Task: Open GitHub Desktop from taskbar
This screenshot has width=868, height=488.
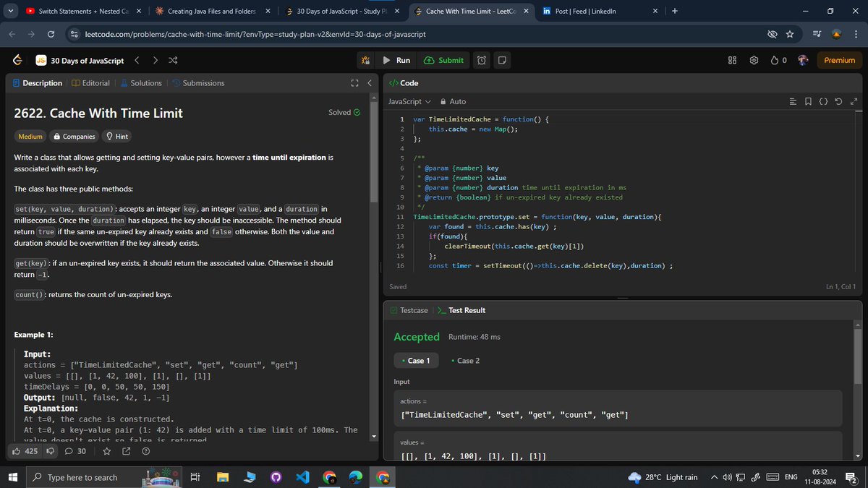Action: coord(275,477)
